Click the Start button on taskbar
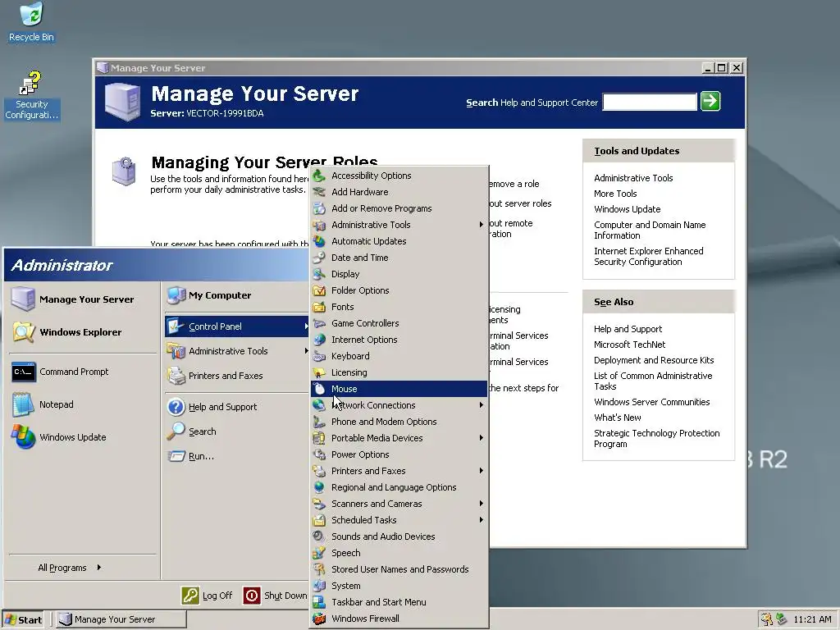 [x=24, y=619]
